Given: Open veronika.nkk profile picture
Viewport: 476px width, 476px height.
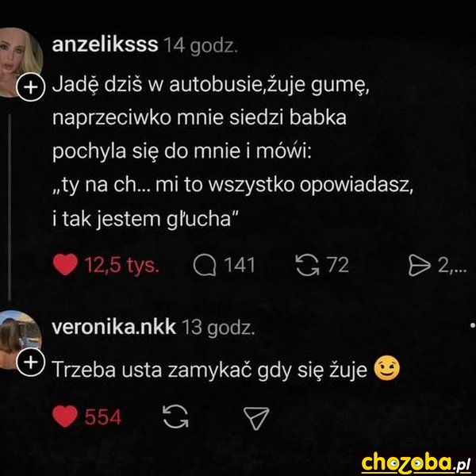Looking at the screenshot, I should pos(18,337).
